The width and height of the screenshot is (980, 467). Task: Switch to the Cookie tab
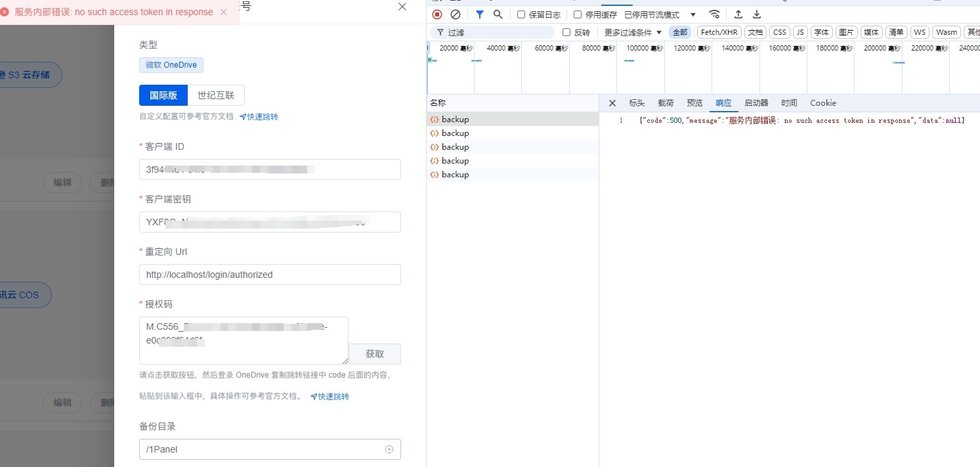coord(823,103)
